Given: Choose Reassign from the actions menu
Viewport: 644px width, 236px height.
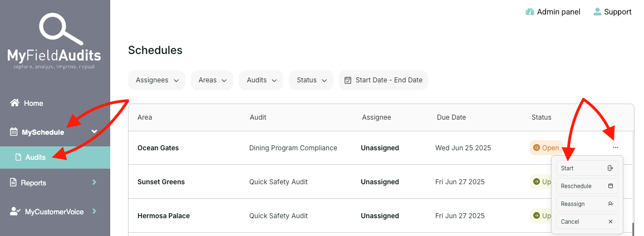Looking at the screenshot, I should point(587,204).
